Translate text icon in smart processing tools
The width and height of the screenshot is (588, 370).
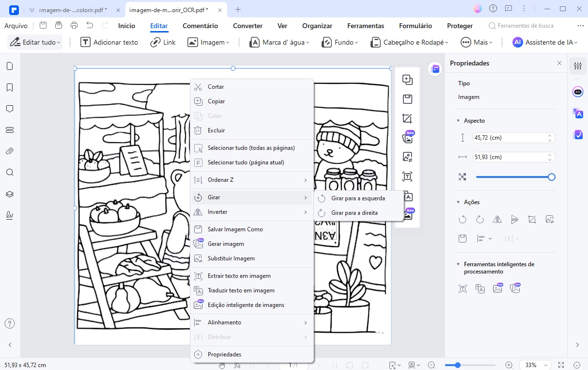point(480,289)
